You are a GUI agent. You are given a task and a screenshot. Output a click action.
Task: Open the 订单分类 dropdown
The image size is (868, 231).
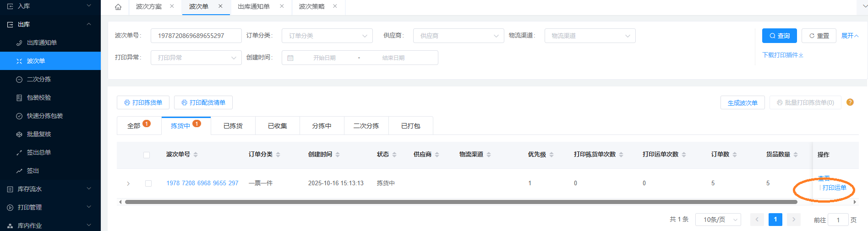(x=327, y=36)
